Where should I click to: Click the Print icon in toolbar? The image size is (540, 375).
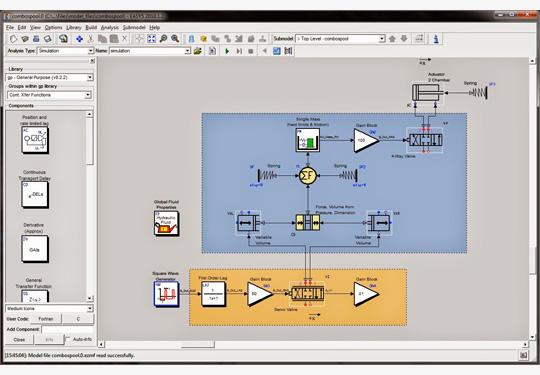pos(36,39)
